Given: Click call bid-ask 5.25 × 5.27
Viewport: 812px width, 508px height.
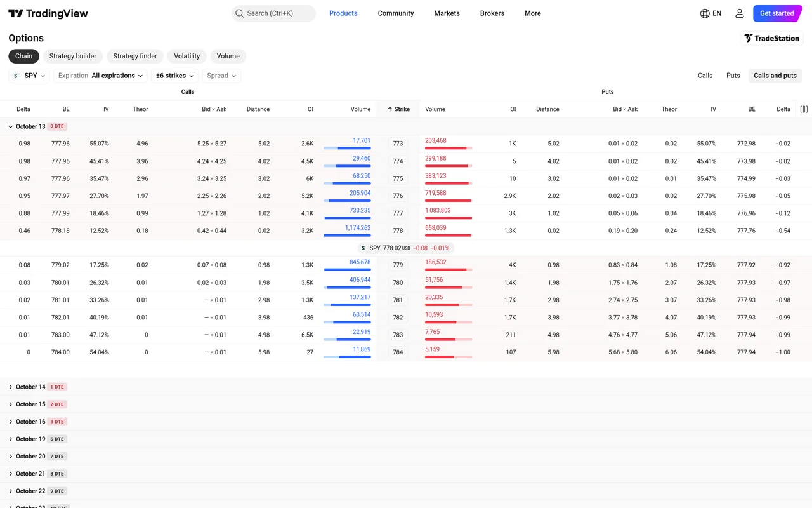Looking at the screenshot, I should point(212,144).
